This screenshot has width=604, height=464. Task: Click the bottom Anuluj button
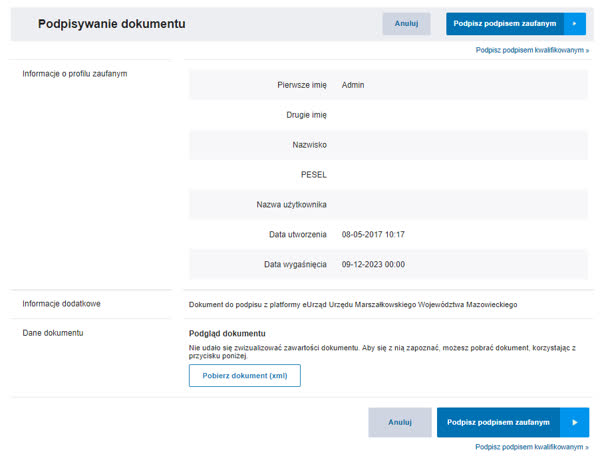(x=400, y=422)
